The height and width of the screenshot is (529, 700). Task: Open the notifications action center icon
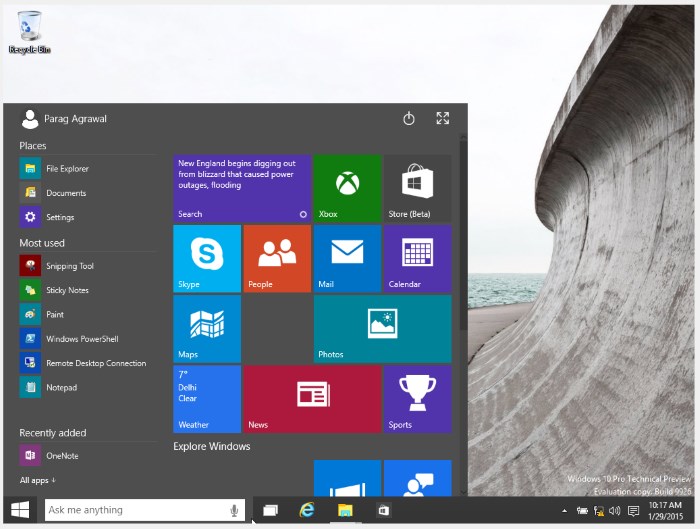[633, 511]
